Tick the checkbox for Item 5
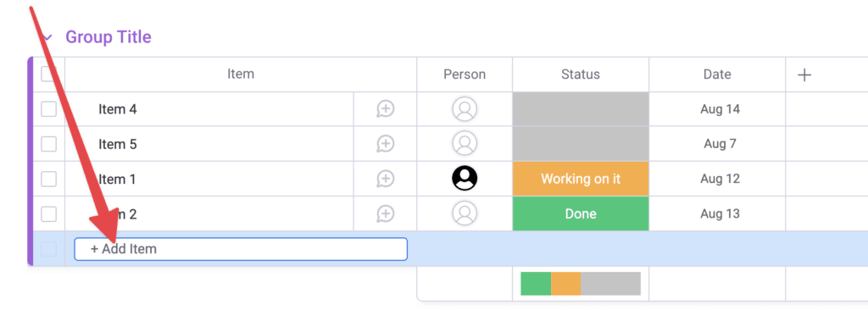The width and height of the screenshot is (868, 326). click(48, 144)
